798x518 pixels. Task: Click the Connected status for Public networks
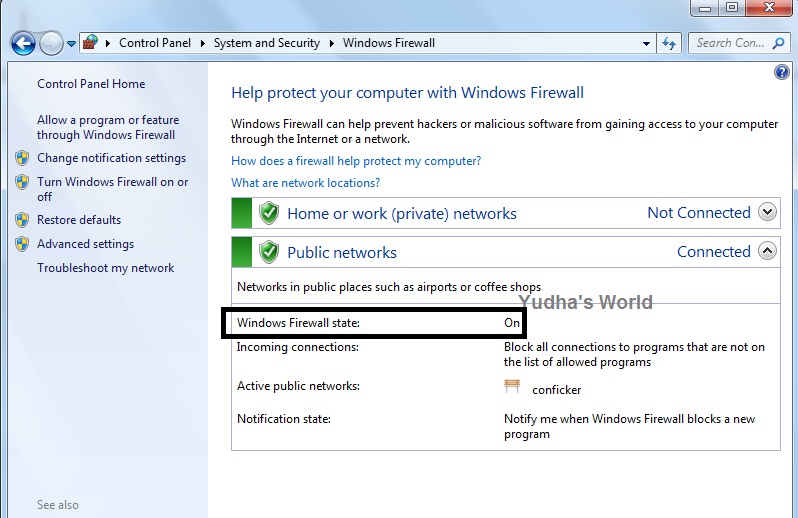point(714,252)
